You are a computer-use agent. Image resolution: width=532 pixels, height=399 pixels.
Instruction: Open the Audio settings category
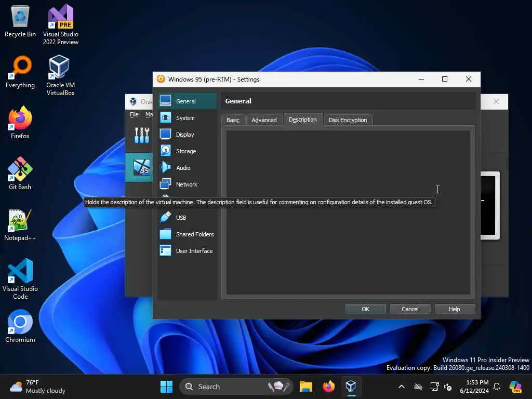coord(187,168)
